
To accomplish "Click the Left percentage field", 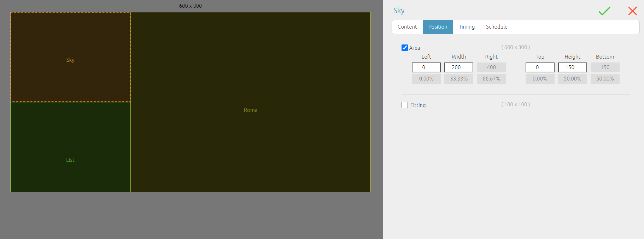I will (x=426, y=79).
